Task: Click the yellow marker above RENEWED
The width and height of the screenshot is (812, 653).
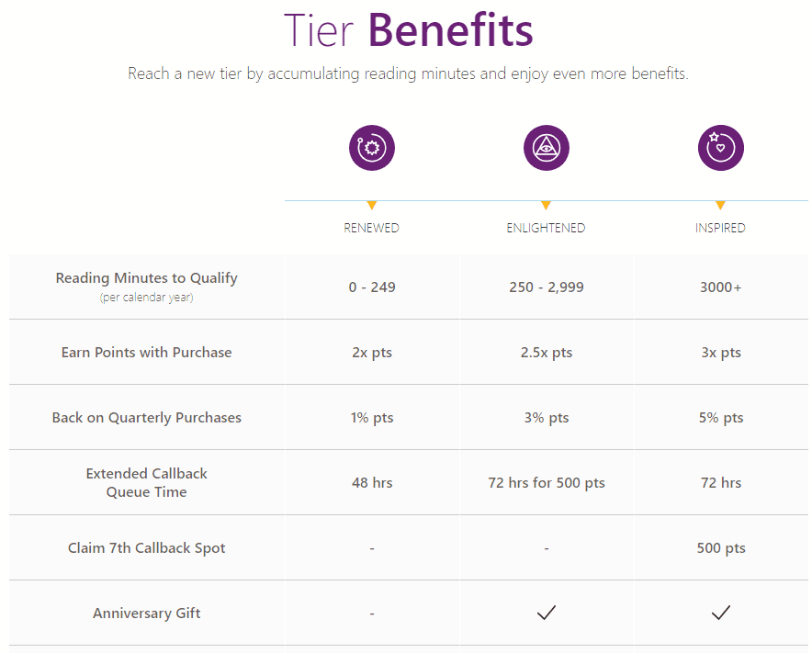Action: point(372,205)
